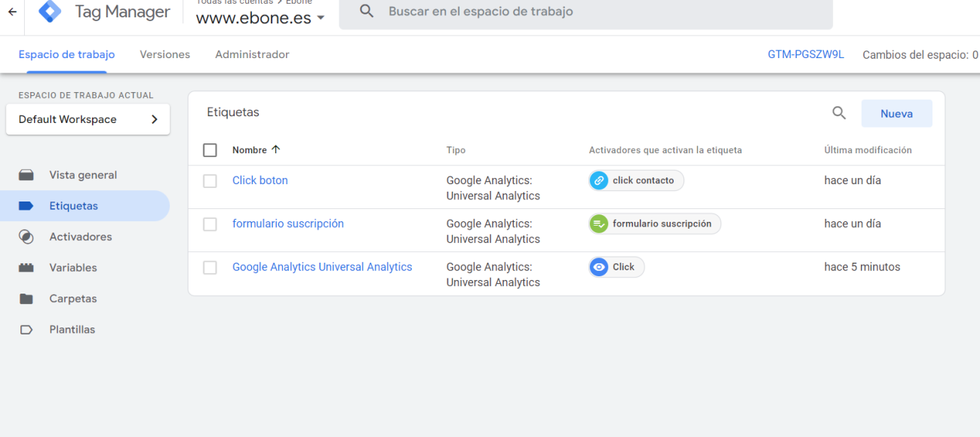Expand the Default Workspace selector
This screenshot has height=437, width=980.
[88, 119]
